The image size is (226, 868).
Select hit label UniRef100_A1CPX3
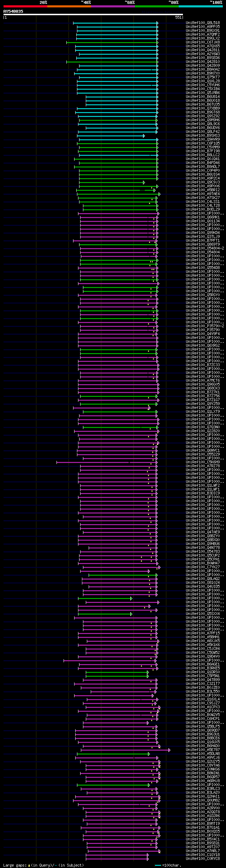(x=203, y=707)
